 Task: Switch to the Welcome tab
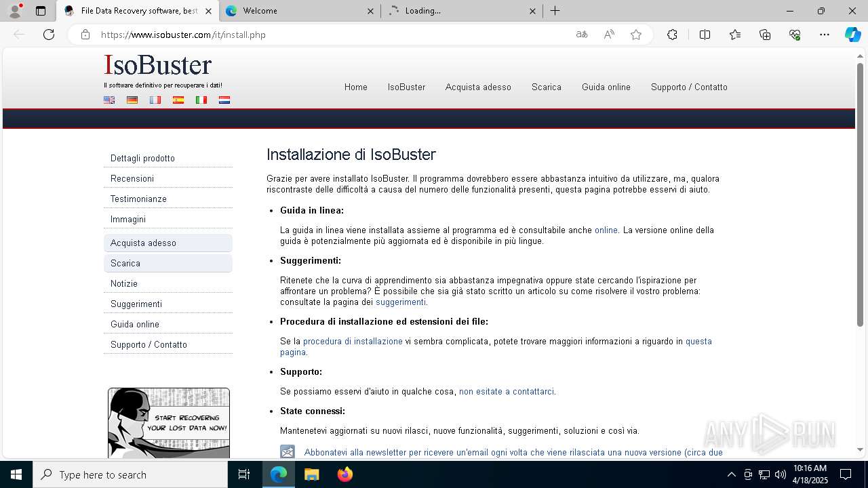tap(300, 11)
